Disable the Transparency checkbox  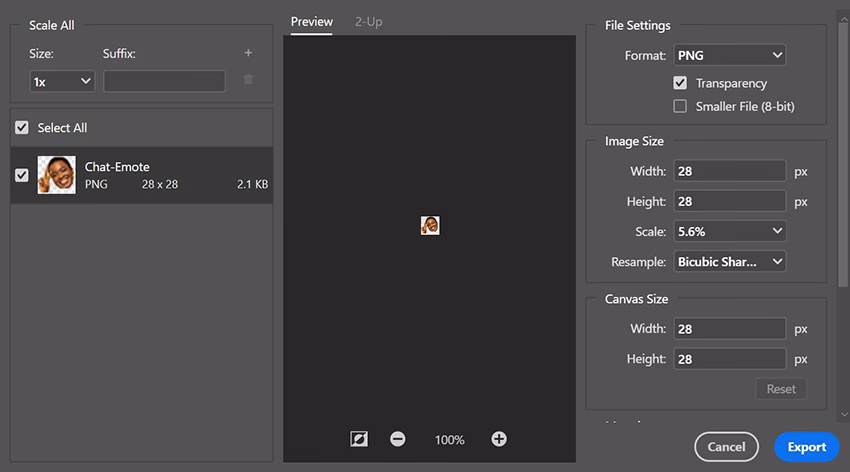[680, 83]
